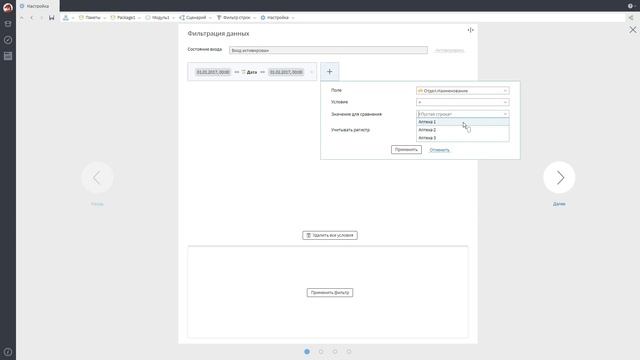
Task: Close the wizard with the X icon
Action: pos(633,30)
